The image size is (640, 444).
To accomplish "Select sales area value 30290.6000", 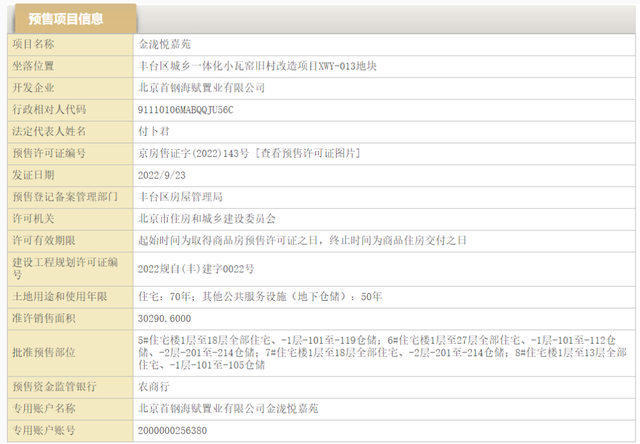I will tap(164, 319).
